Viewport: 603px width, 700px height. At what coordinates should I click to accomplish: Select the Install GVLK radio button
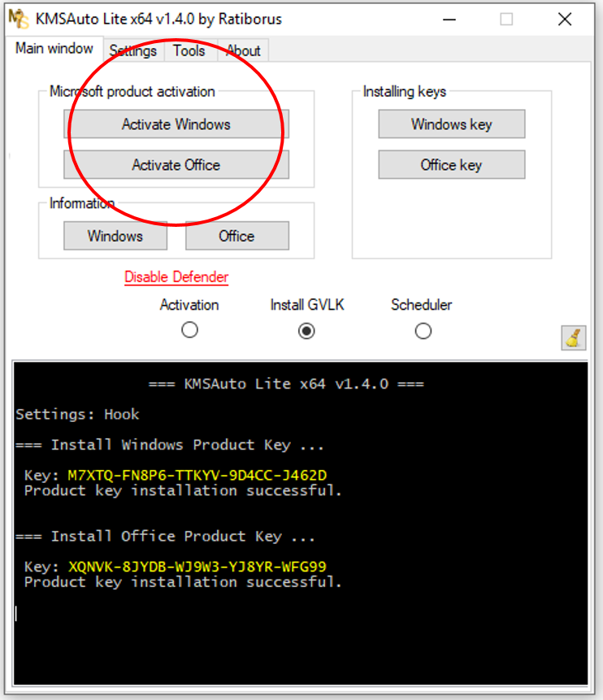point(306,331)
